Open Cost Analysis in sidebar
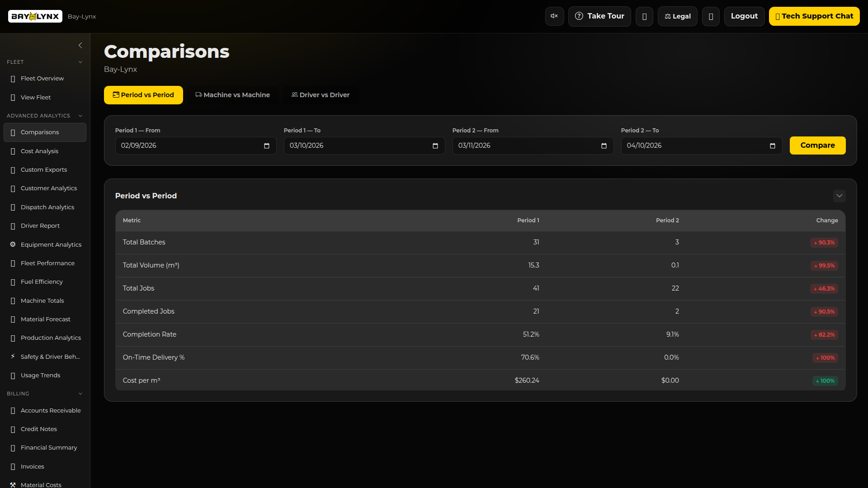868x488 pixels. pos(39,151)
